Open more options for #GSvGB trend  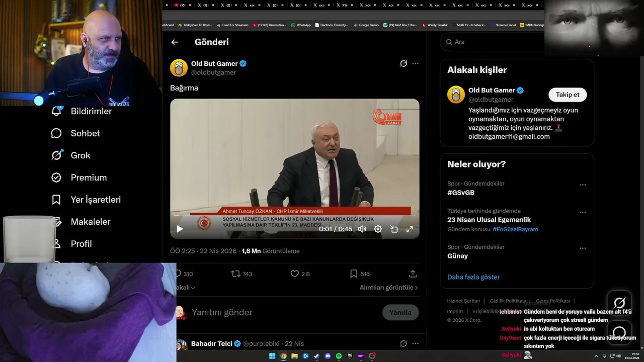[583, 185]
